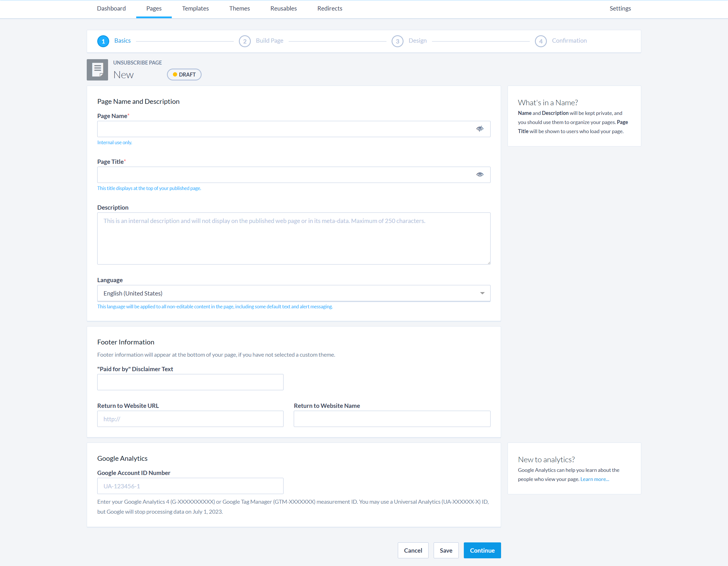728x566 pixels.
Task: Follow the Learn more link
Action: (x=594, y=479)
